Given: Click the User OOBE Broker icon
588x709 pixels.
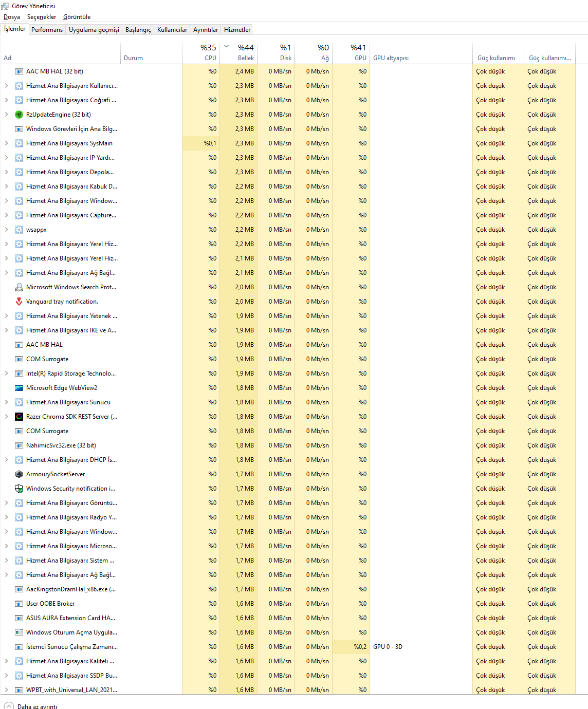Looking at the screenshot, I should click(19, 604).
